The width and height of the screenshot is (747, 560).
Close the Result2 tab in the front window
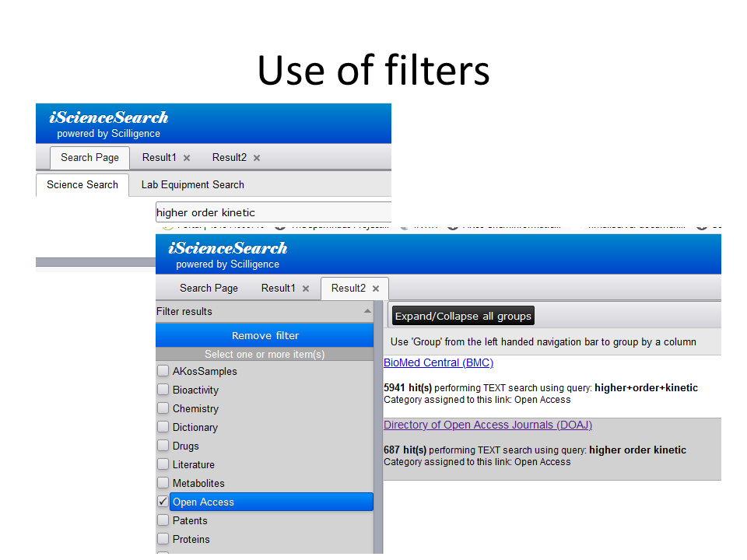click(x=376, y=289)
